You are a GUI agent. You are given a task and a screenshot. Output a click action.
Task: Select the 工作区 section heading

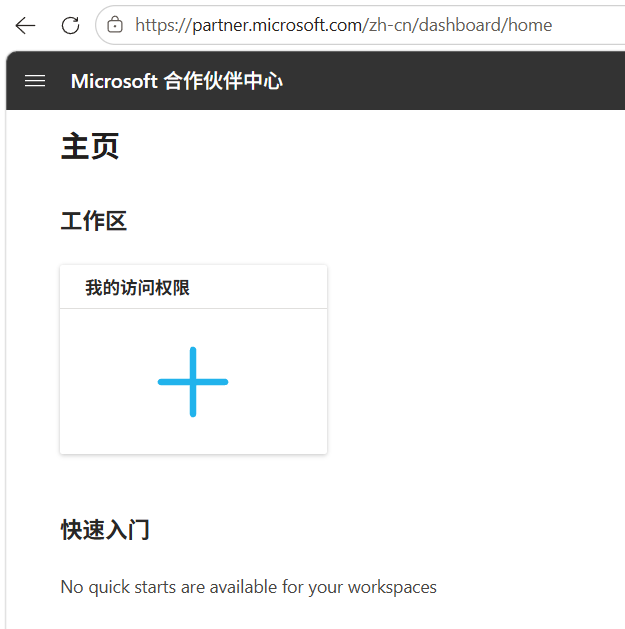click(94, 221)
